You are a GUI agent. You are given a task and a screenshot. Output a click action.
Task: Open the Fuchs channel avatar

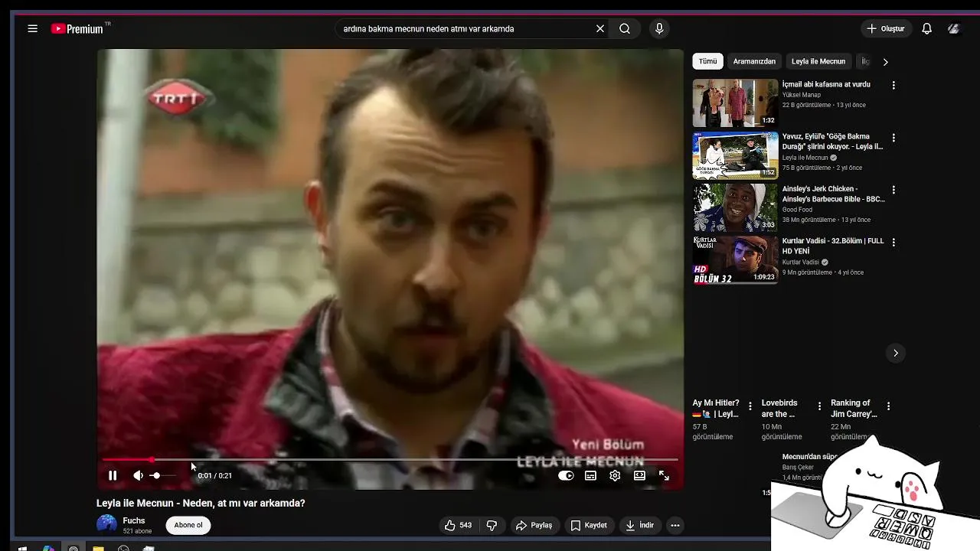tap(106, 525)
